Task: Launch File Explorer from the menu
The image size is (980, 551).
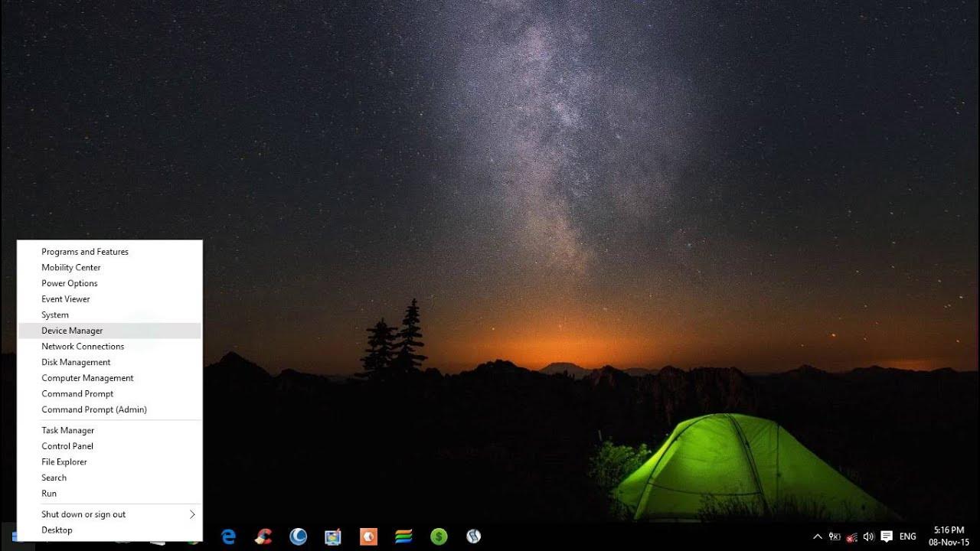Action: pos(109,462)
